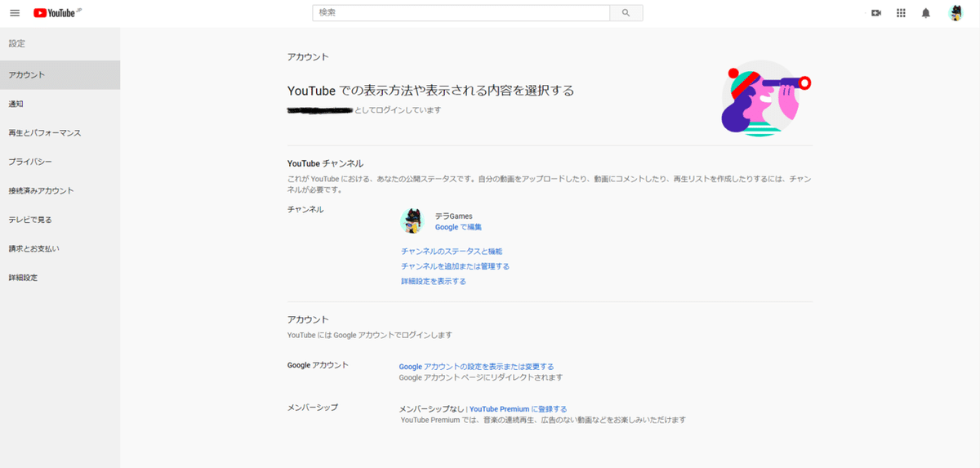
Task: Open Google アカウントの設定を表示または変更する link
Action: coord(476,367)
